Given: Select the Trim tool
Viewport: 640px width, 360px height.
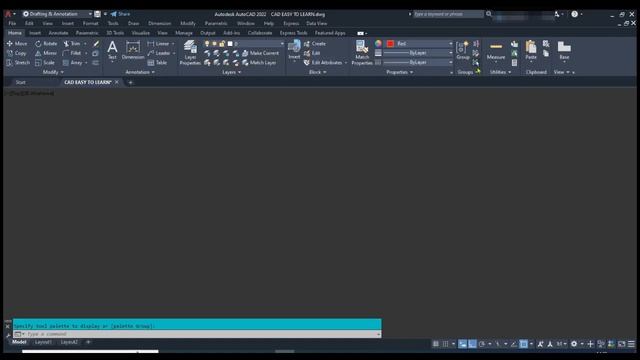Looking at the screenshot, I should coord(72,43).
